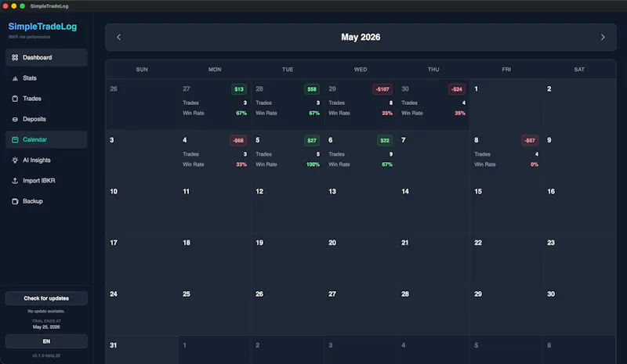Click the Trades count 9 on May 6

pyautogui.click(x=390, y=154)
